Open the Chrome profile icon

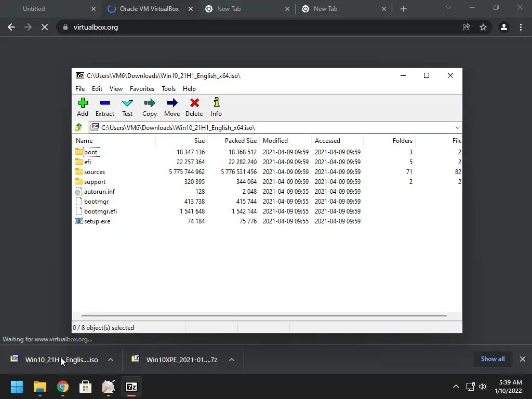point(504,27)
